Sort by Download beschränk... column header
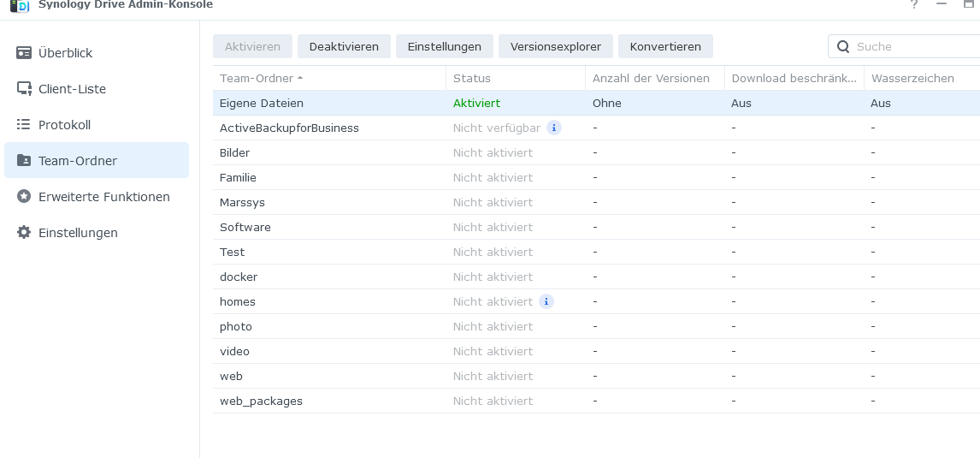 coord(794,78)
